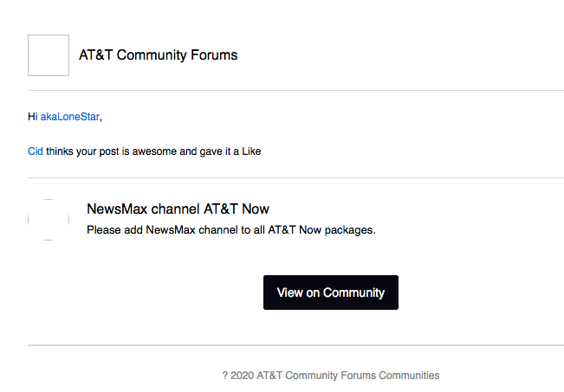564x392 pixels.
Task: Click the divider line below the header
Action: (295, 90)
